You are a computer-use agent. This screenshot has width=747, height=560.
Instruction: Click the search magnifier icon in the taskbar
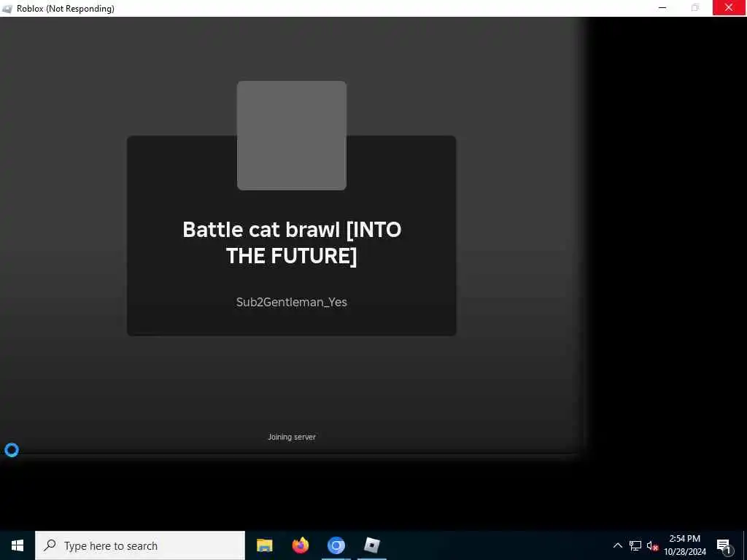point(50,545)
